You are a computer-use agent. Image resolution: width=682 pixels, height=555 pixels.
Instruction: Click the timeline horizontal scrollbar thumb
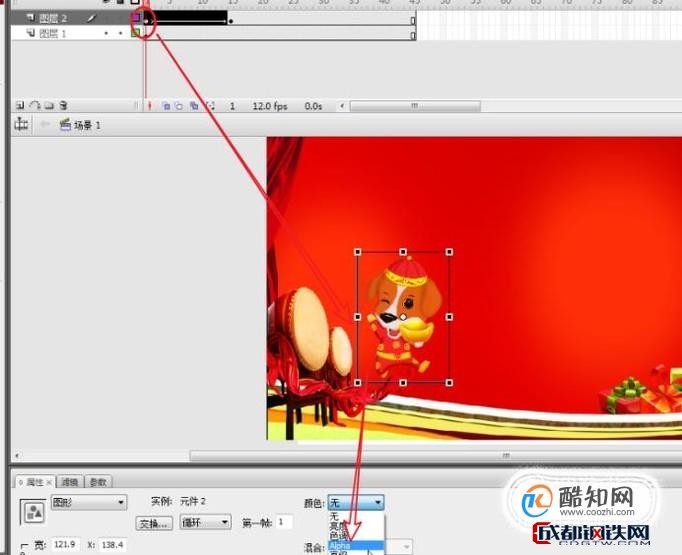point(415,106)
